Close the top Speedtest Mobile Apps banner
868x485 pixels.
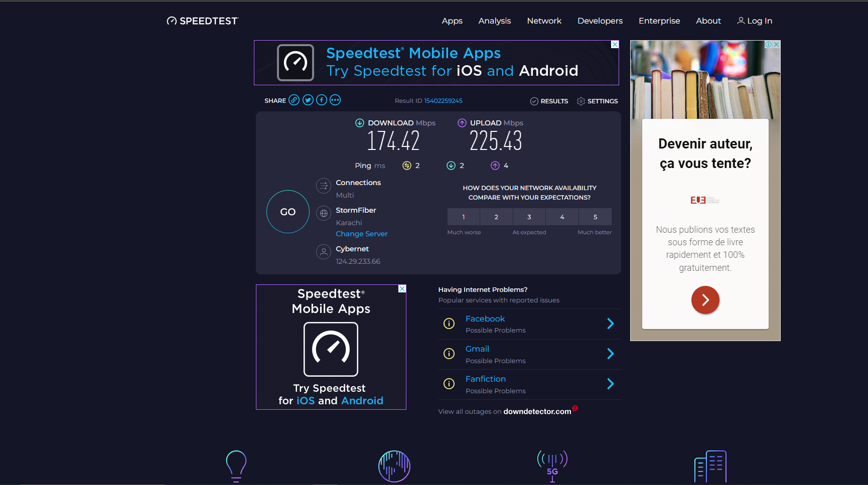coord(615,45)
